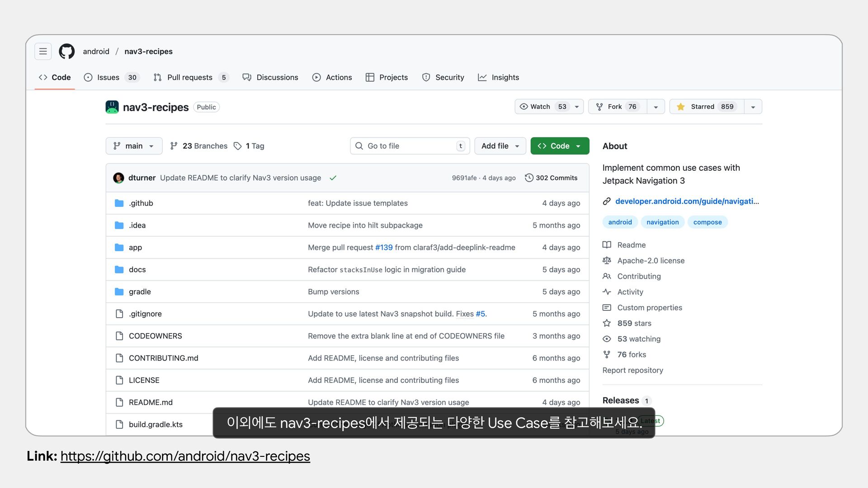Open the .github folder
This screenshot has height=488, width=868.
141,203
